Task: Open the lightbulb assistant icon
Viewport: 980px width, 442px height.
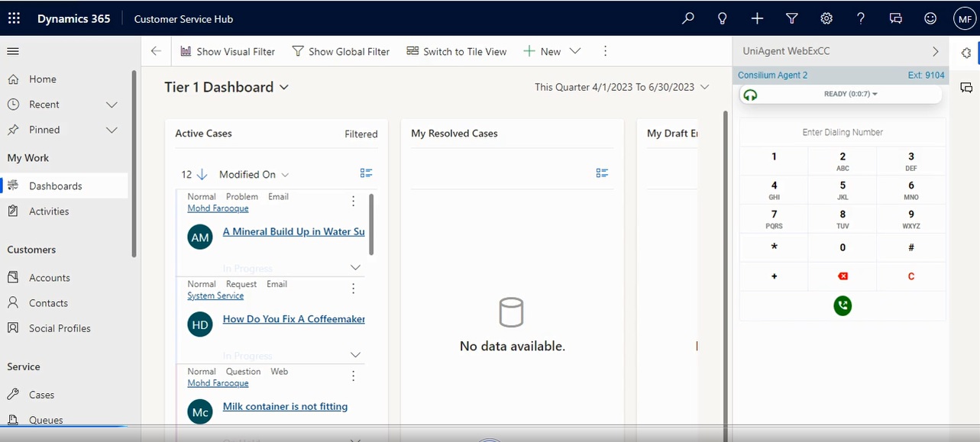Action: [x=723, y=18]
